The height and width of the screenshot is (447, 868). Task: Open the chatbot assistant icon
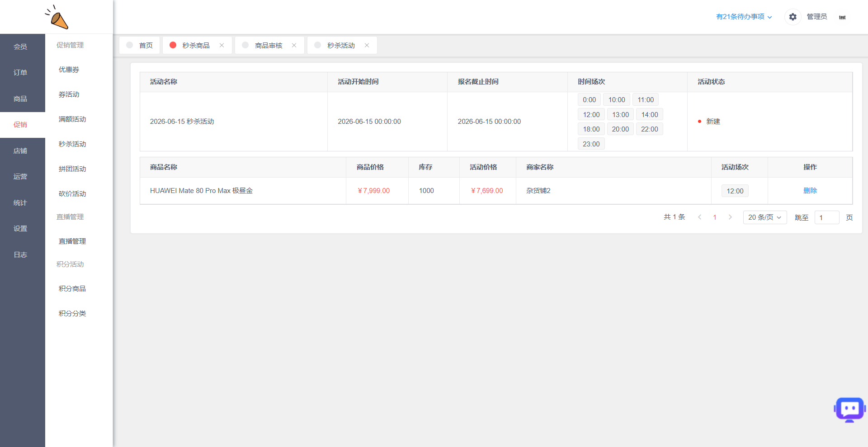tap(849, 409)
